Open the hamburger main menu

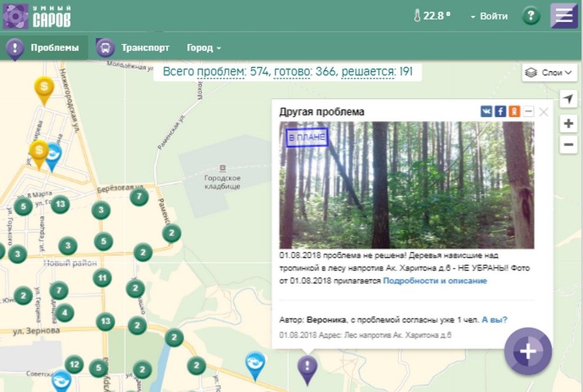tap(564, 16)
